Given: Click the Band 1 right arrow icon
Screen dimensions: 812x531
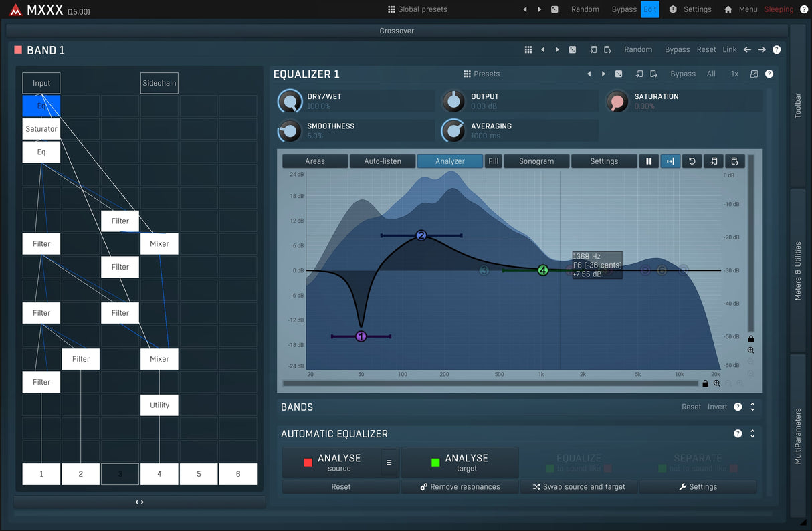Looking at the screenshot, I should coord(762,49).
